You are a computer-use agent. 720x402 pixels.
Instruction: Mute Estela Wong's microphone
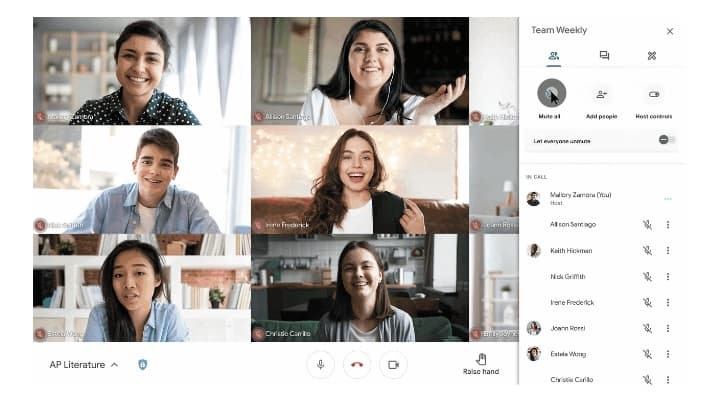pos(647,354)
